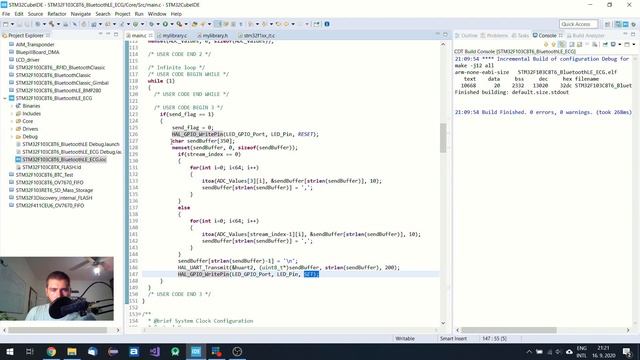Click the New file toolbar icon
This screenshot has width=640, height=360.
pyautogui.click(x=7, y=24)
